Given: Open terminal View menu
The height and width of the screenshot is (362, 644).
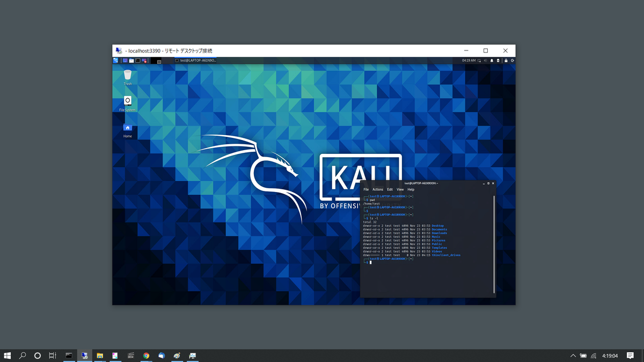Looking at the screenshot, I should (400, 189).
